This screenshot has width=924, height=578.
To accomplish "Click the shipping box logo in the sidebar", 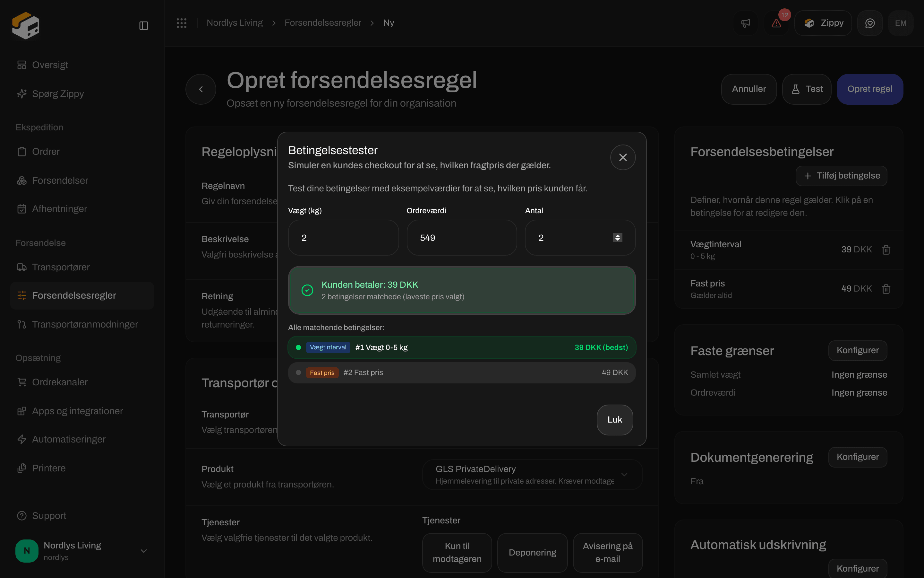I will point(26,26).
